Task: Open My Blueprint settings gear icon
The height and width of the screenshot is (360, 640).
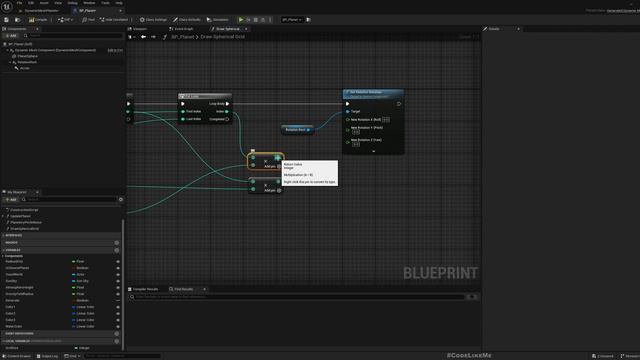Action: [x=121, y=200]
